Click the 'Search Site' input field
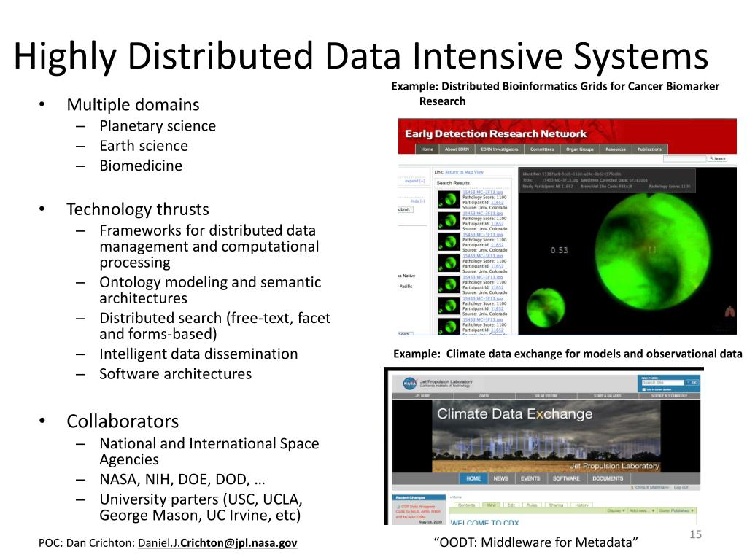747x560 pixels. click(662, 382)
